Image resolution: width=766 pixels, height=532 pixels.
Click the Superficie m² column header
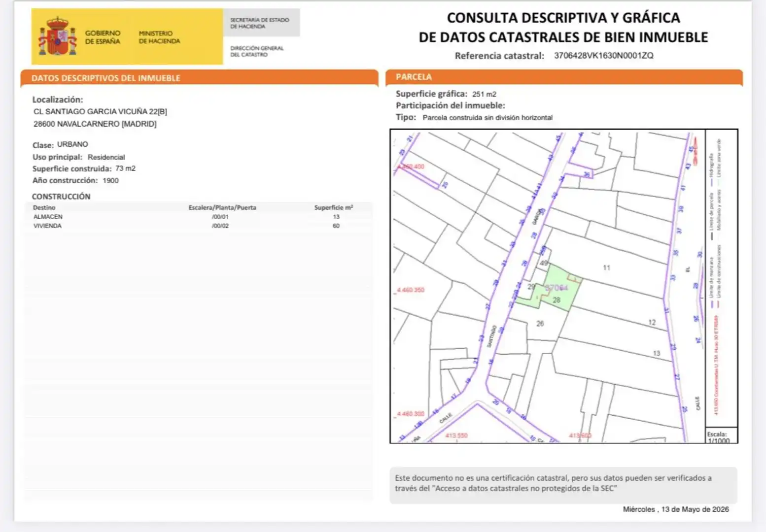(334, 207)
